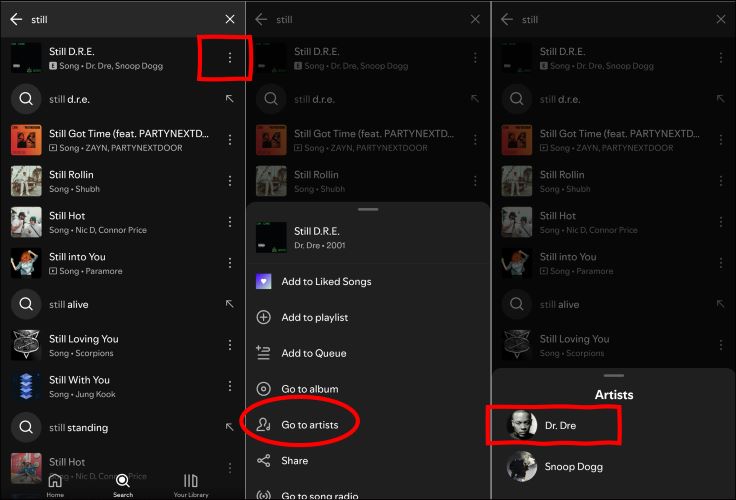Choose Share in the song menu
The width and height of the screenshot is (736, 500).
point(368,461)
